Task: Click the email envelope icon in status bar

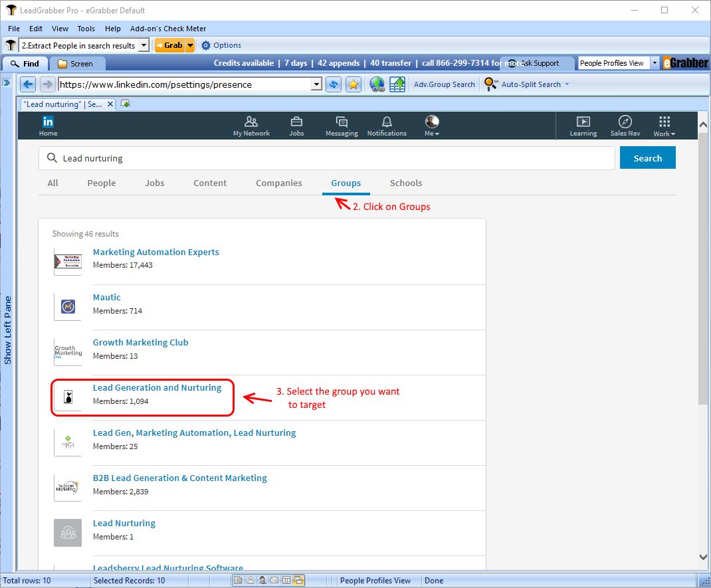Action: point(274,580)
